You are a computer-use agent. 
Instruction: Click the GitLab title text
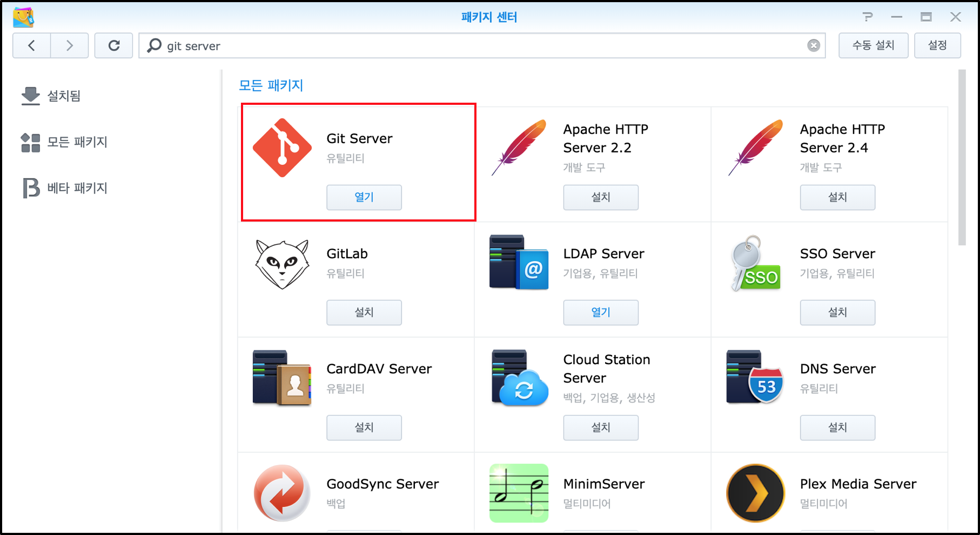point(347,253)
